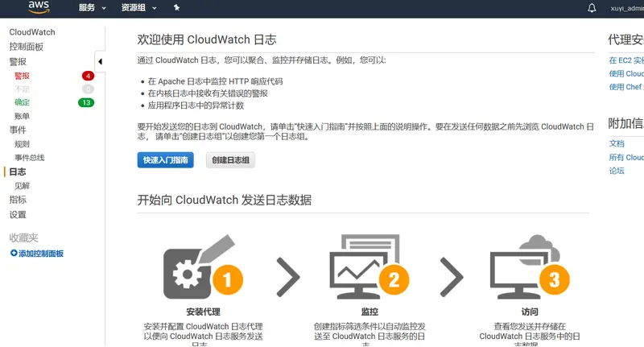Select the 警报 section heading in sidebar
This screenshot has width=644, height=347.
(x=18, y=62)
